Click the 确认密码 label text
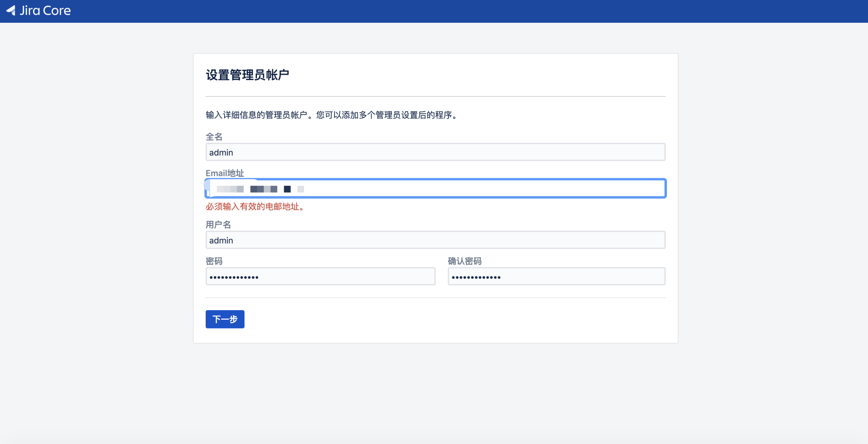The height and width of the screenshot is (444, 868). [x=464, y=261]
